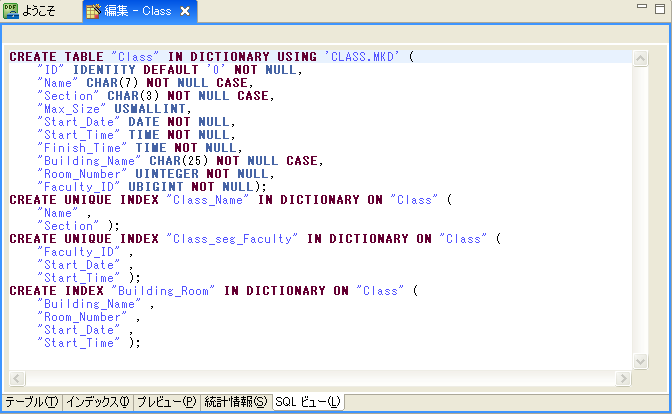Click the ようこそ tab icon

tap(13, 11)
